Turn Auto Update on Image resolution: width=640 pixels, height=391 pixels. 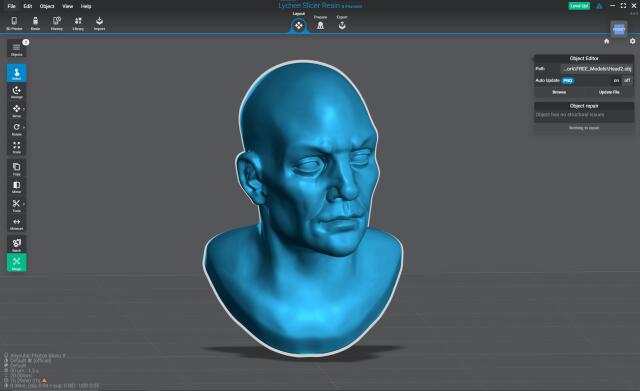click(x=616, y=80)
